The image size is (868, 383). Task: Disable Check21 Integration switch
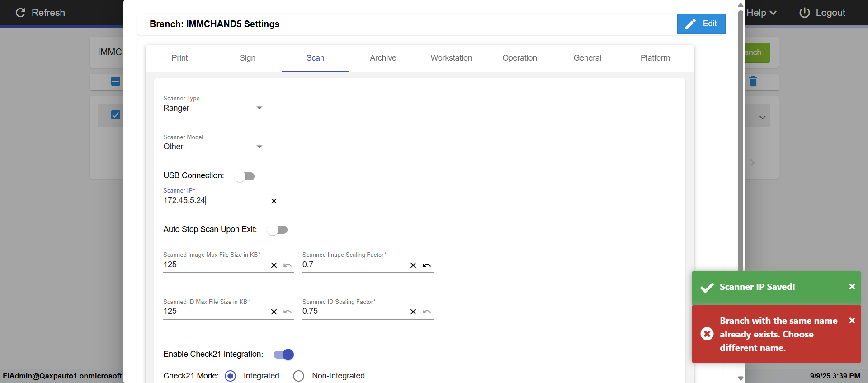coord(284,355)
